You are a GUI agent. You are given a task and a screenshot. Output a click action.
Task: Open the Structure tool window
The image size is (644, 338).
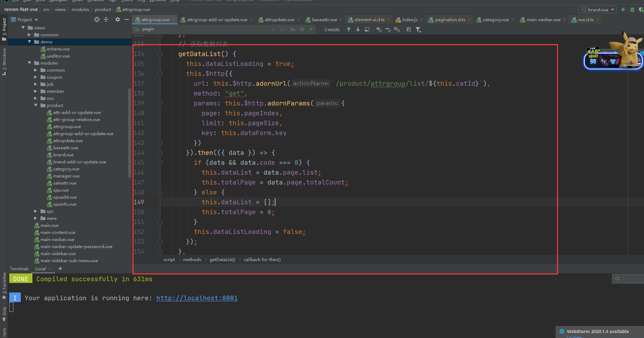click(4, 62)
